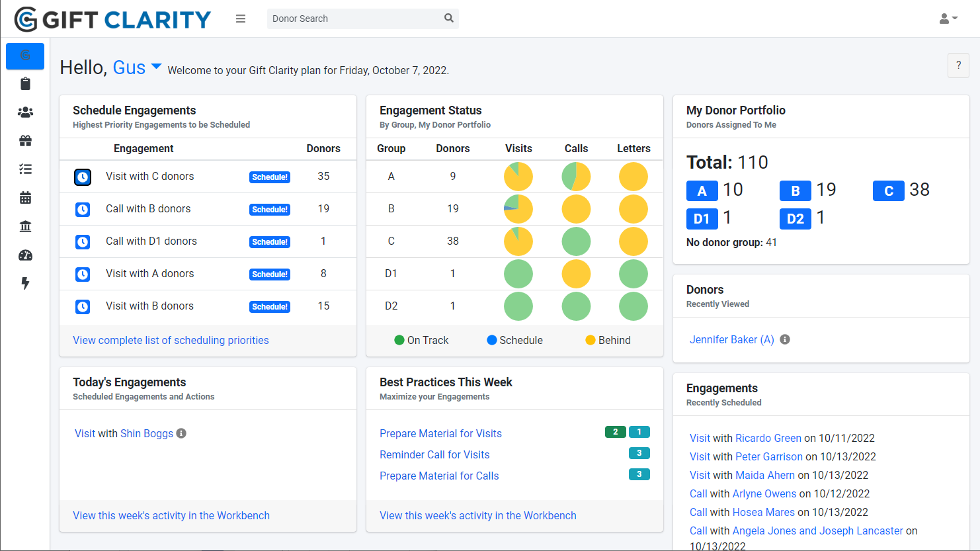Open Shin Boggs donor link

[147, 433]
